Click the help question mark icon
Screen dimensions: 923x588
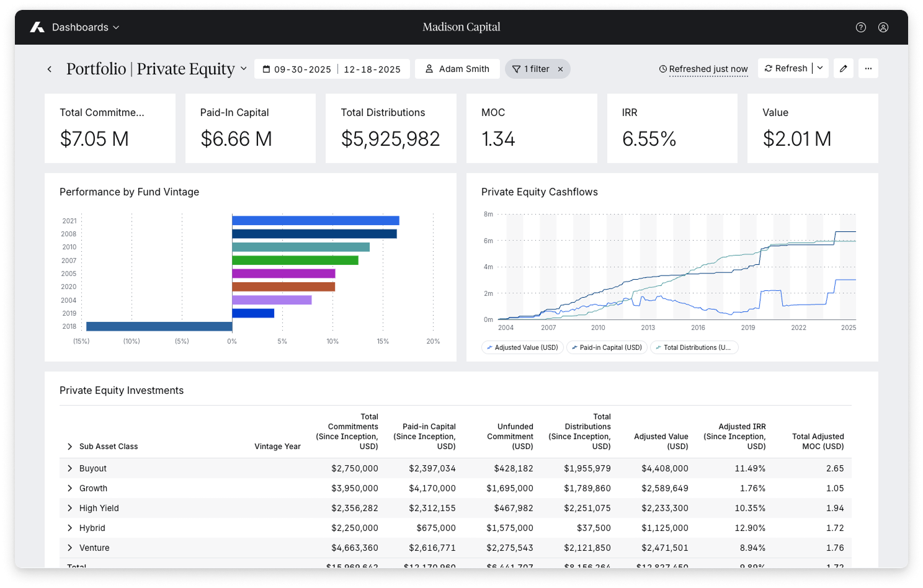[x=860, y=27]
